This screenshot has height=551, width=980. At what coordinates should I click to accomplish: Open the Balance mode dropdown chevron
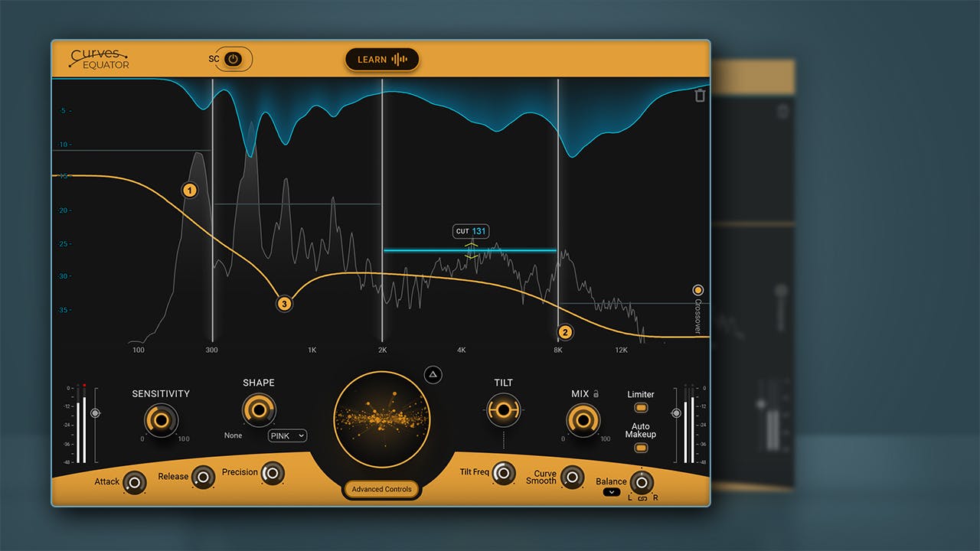coord(611,493)
